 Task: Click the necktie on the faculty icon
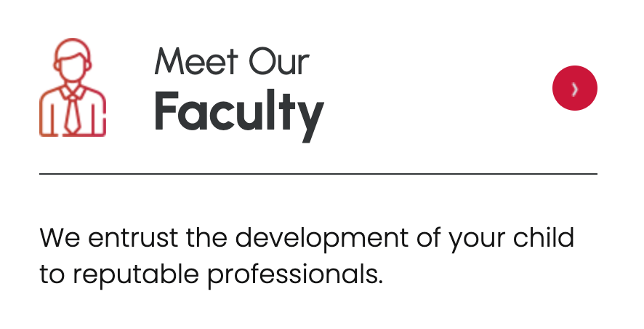pos(73,114)
